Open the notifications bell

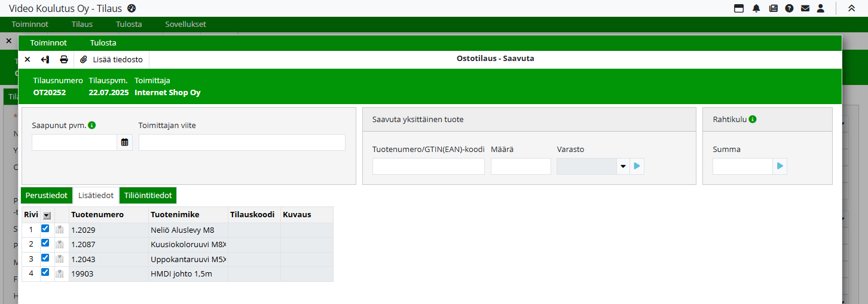coord(756,8)
